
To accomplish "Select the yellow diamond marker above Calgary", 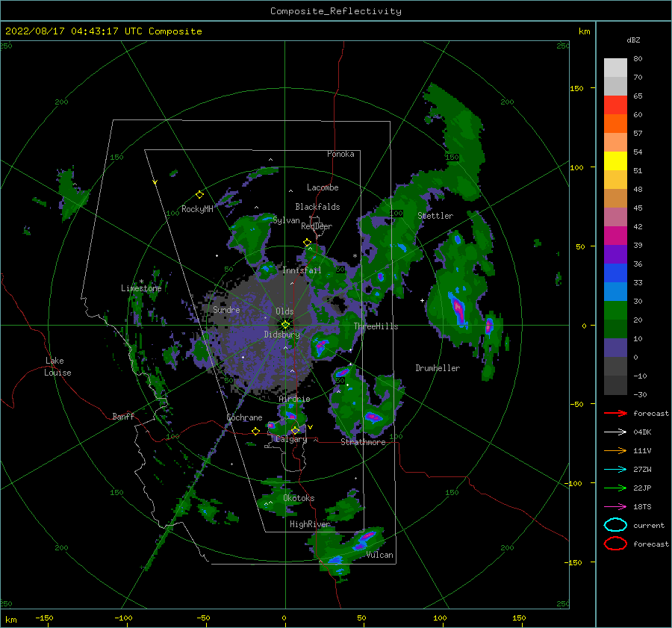I will [x=295, y=430].
